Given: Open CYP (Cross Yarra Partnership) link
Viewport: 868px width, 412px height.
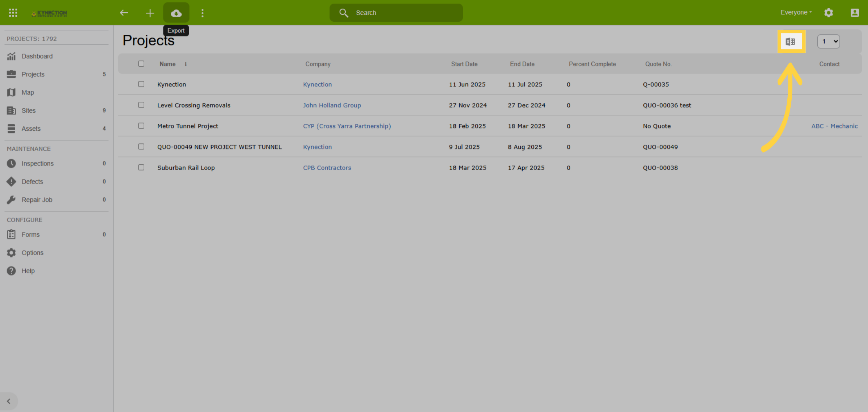Looking at the screenshot, I should coord(347,126).
